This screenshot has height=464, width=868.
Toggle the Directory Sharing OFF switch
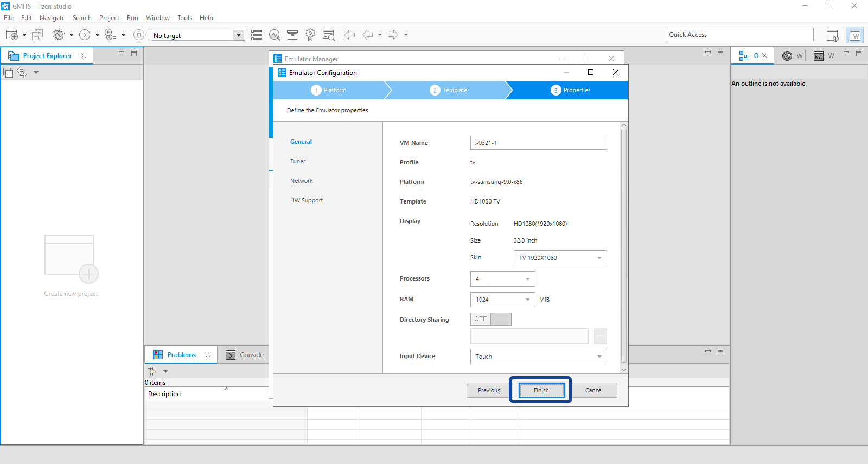point(491,319)
